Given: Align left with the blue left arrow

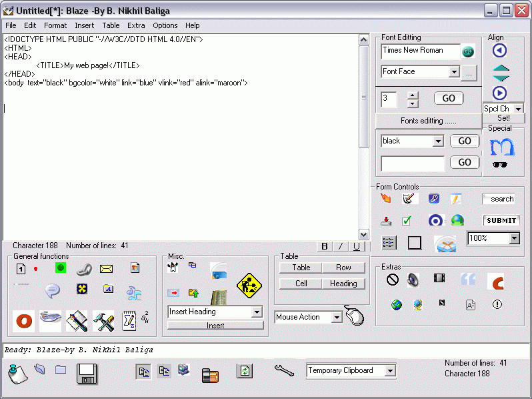Looking at the screenshot, I should tap(499, 51).
